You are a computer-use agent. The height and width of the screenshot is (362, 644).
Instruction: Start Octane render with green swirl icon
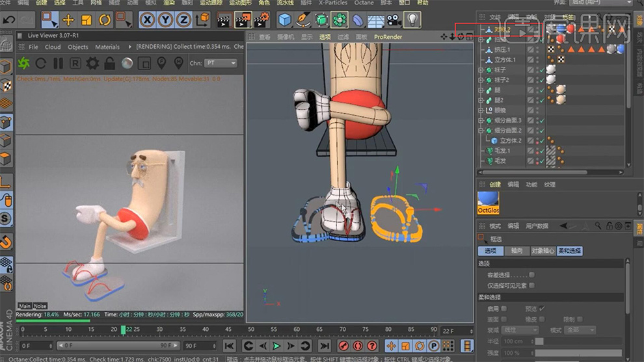click(24, 63)
